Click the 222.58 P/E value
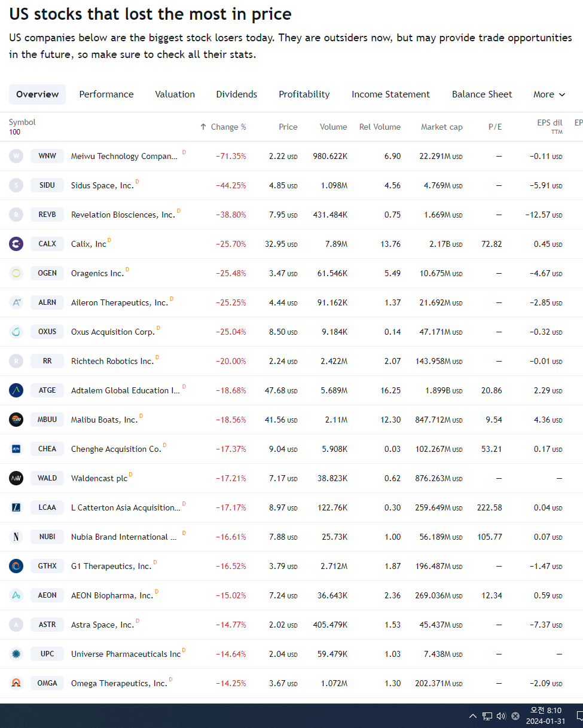Viewport: 583px width, 728px height. tap(489, 507)
